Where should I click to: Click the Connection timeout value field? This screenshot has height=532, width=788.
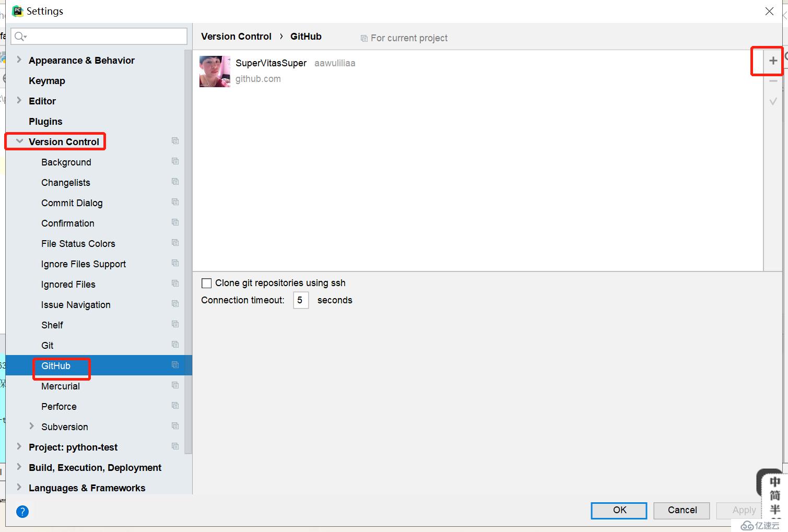coord(301,300)
